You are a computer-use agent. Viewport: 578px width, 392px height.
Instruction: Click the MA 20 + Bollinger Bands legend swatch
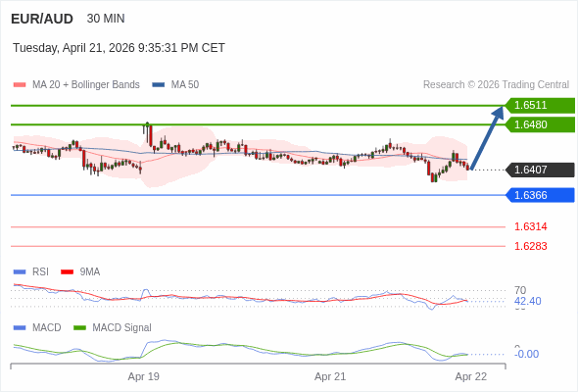(20, 85)
